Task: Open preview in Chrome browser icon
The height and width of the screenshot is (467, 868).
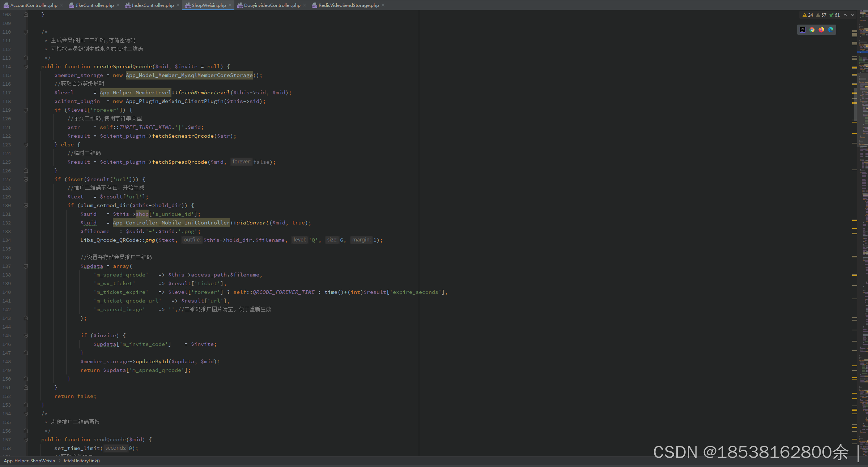Action: [x=812, y=30]
